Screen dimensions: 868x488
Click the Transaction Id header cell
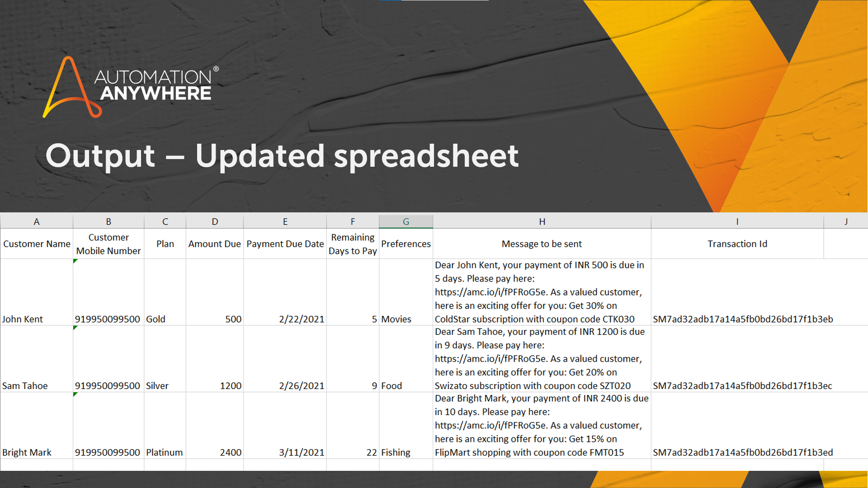click(x=737, y=244)
